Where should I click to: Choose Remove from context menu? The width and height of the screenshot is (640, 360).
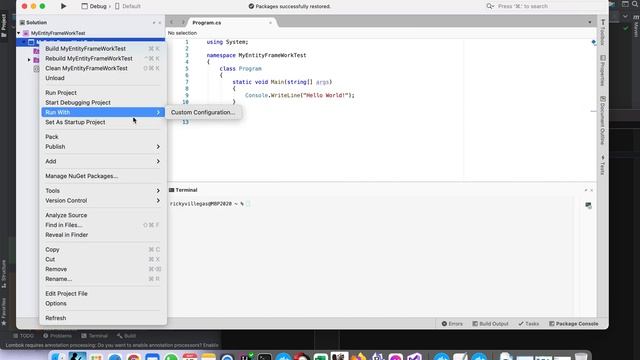[x=102, y=269]
